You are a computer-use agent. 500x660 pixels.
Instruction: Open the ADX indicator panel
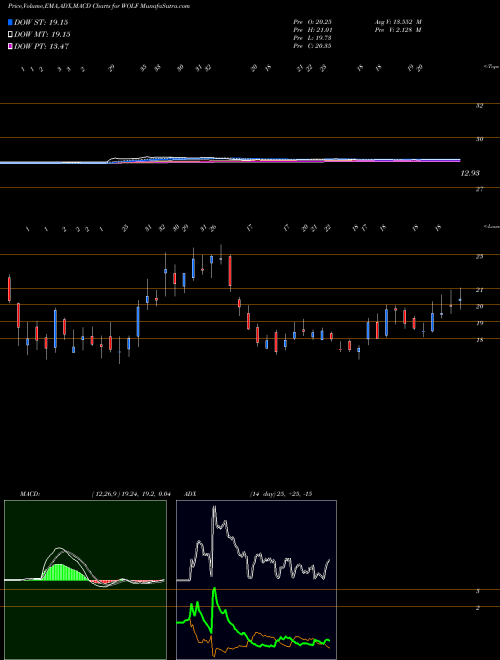coord(256,580)
